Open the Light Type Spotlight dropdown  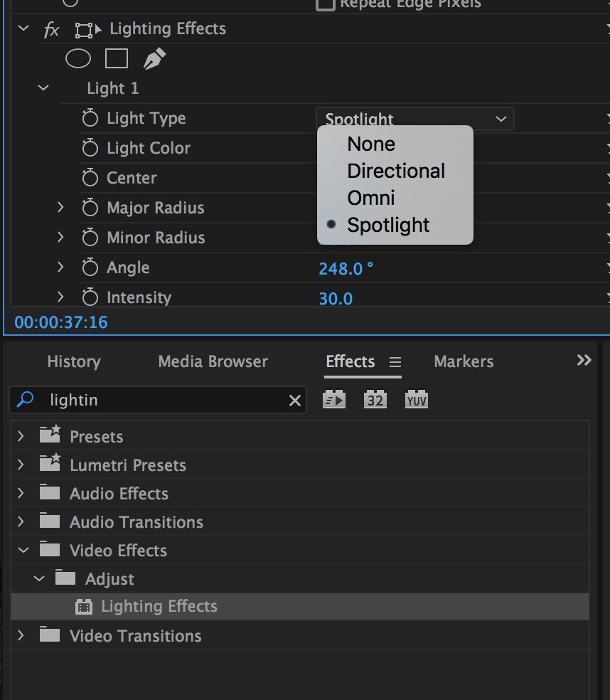pos(415,119)
